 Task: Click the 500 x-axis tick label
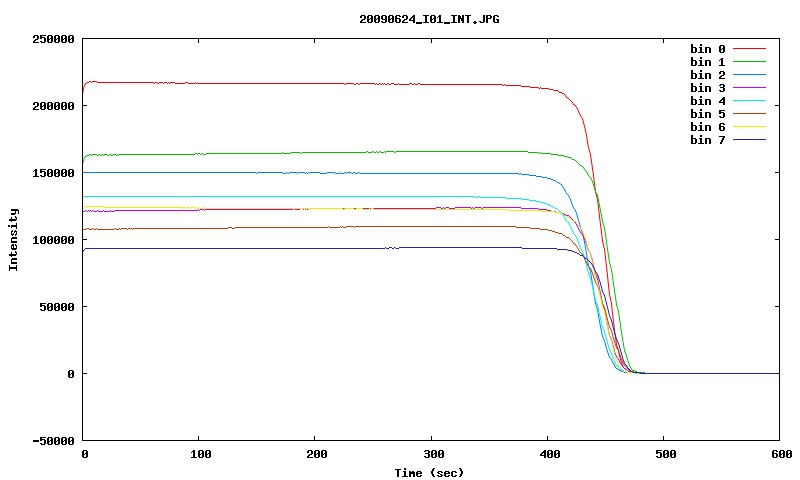666,454
